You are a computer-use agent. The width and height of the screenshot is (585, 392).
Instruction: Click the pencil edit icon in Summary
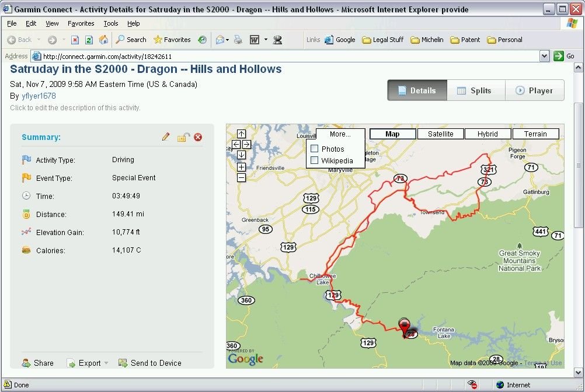pyautogui.click(x=166, y=137)
